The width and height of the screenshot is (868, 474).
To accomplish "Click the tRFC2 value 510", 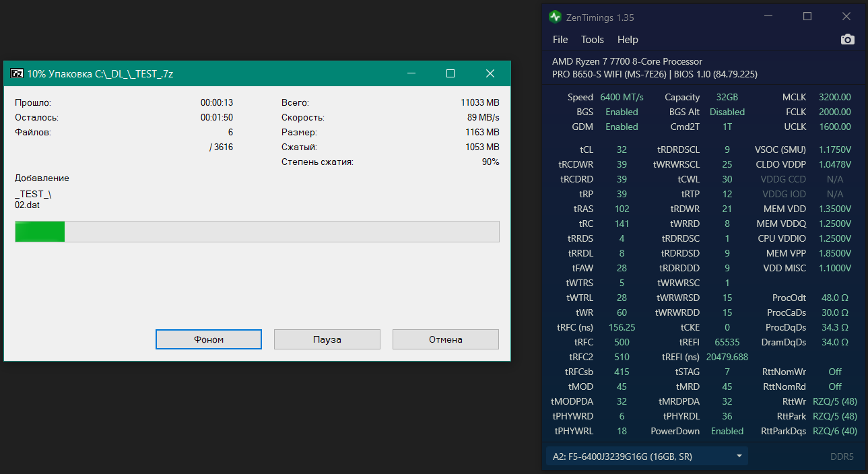I will (x=622, y=357).
